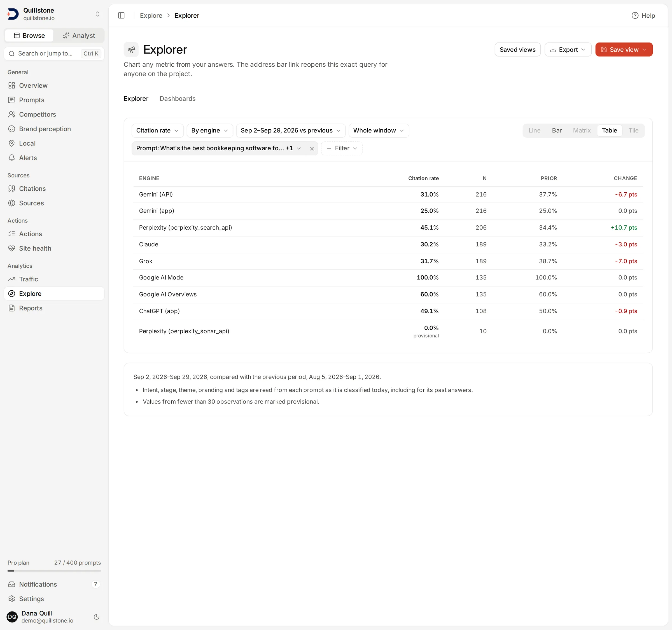Select the Table view
This screenshot has height=630, width=672.
610,130
